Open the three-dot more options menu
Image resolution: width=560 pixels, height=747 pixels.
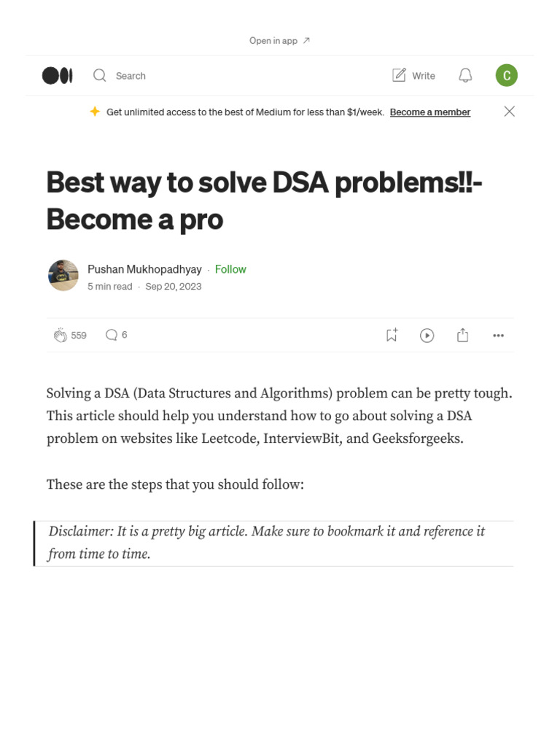tap(498, 336)
